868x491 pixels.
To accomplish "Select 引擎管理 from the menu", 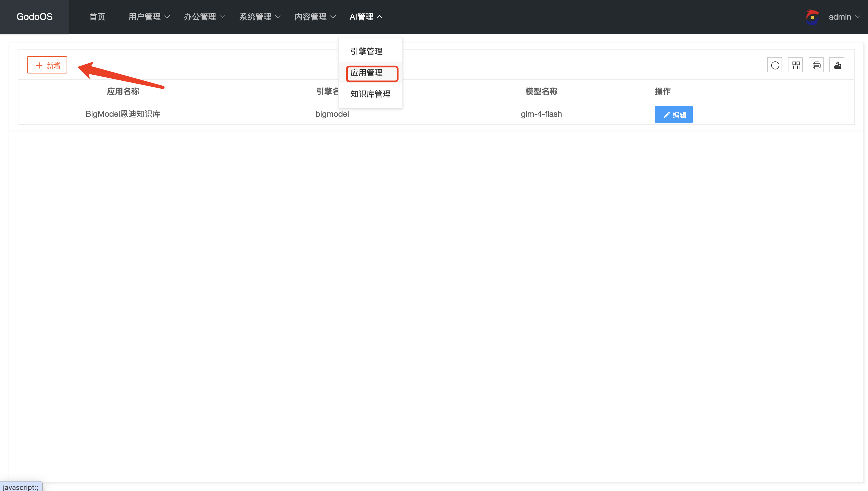I will click(x=366, y=51).
